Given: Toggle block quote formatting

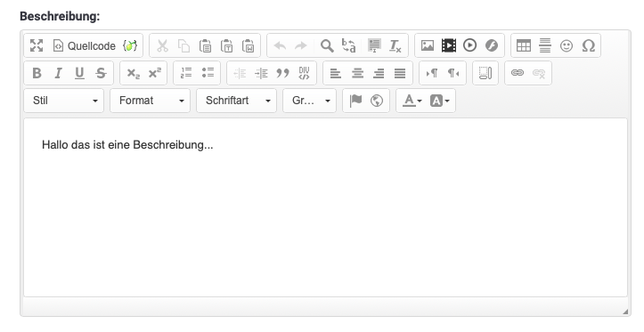Looking at the screenshot, I should 282,73.
